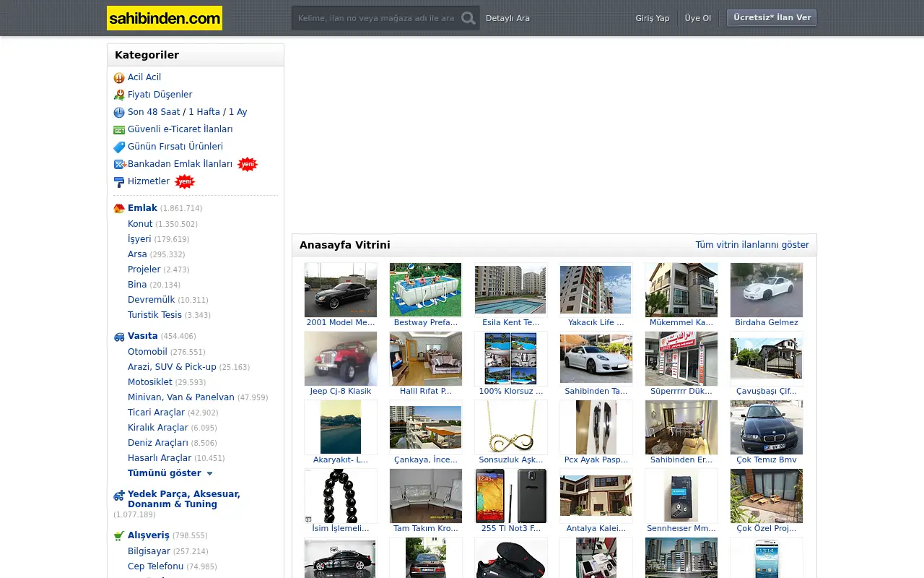Open the Bestway pool listing thumbnail
The height and width of the screenshot is (578, 924).
425,290
